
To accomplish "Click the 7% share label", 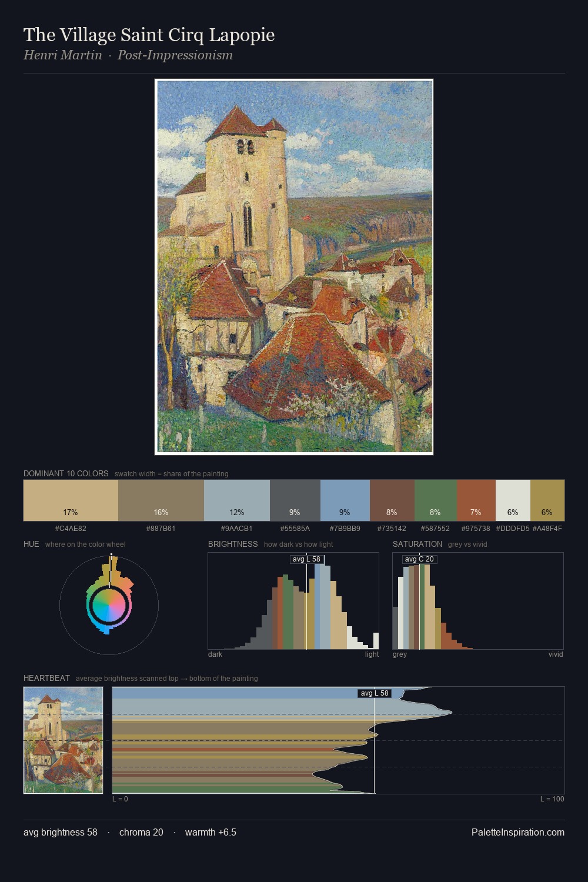I will pos(476,512).
